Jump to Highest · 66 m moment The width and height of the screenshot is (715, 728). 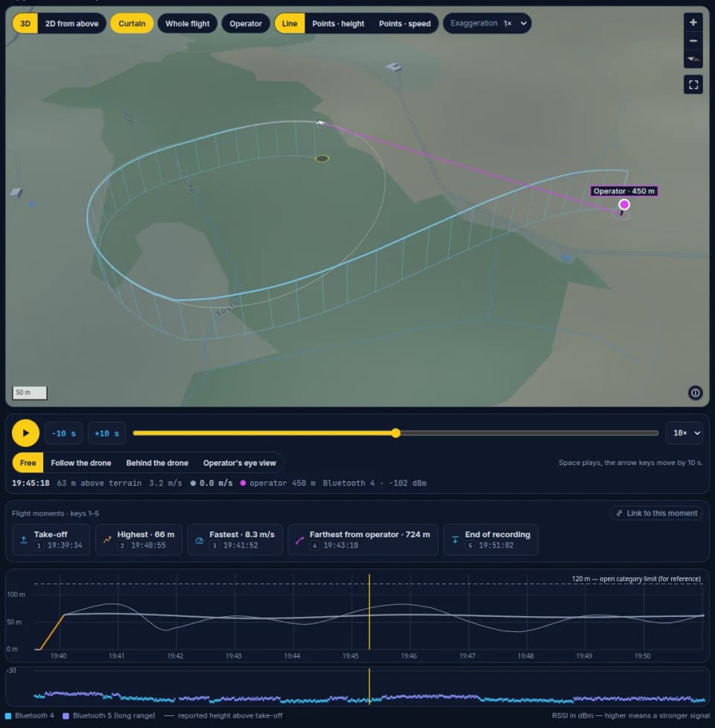point(139,539)
